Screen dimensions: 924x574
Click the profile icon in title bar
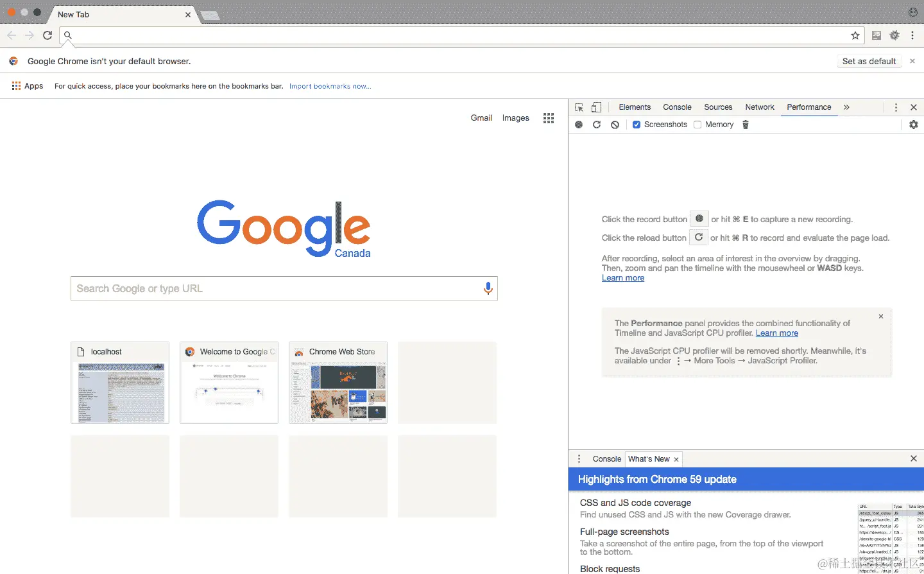point(912,12)
